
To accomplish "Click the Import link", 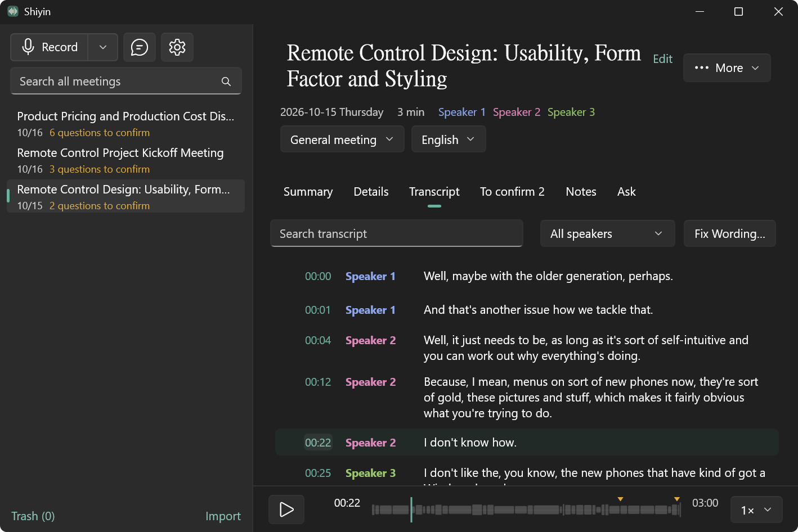I will coord(223,516).
